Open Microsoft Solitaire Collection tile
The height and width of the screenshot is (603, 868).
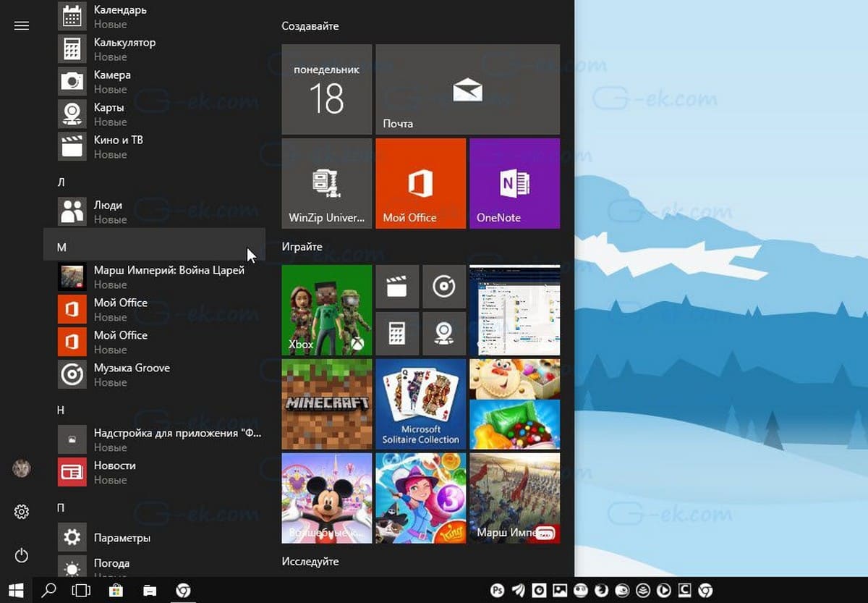[420, 404]
